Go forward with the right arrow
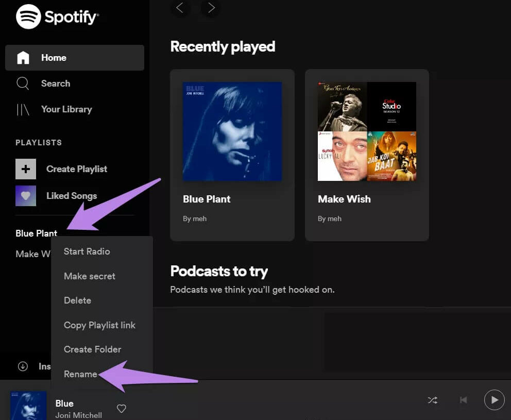Screen dimensions: 511x420 [x=211, y=8]
